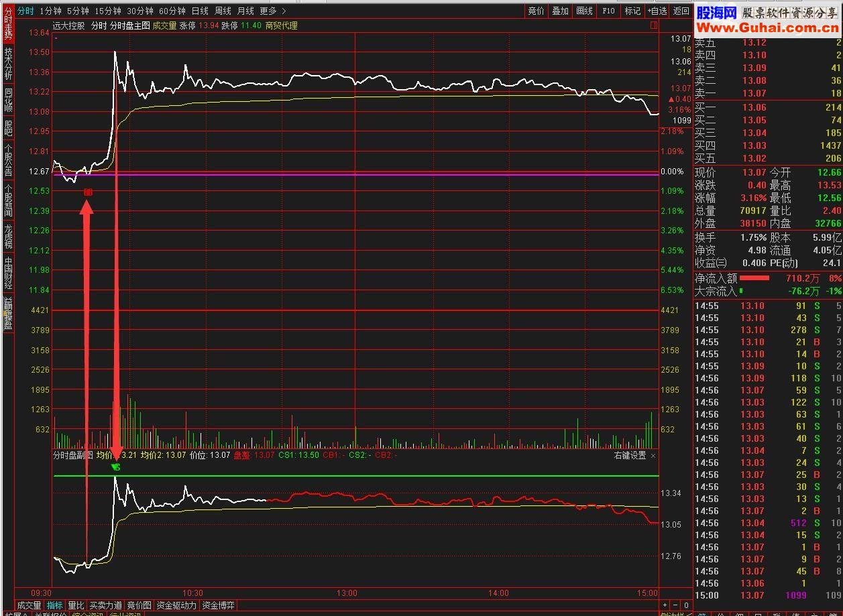Image resolution: width=843 pixels, height=616 pixels.
Task: Select the 1分钟 period tab
Action: pos(51,11)
